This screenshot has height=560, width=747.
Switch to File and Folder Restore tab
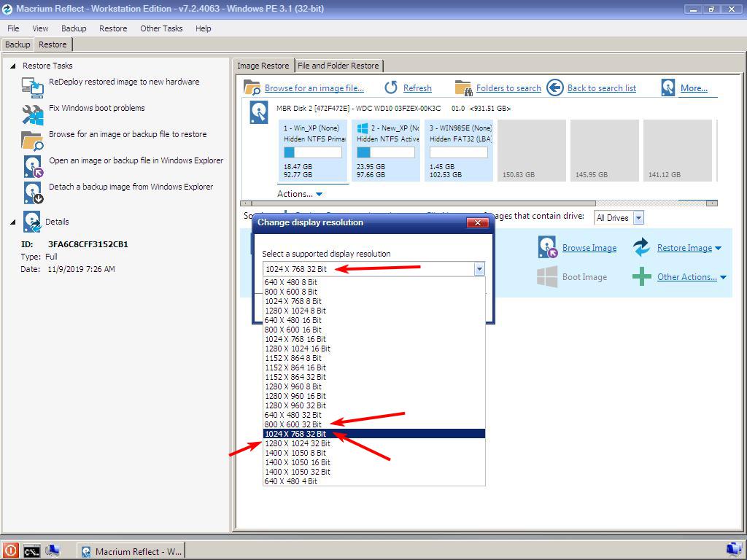pyautogui.click(x=338, y=66)
